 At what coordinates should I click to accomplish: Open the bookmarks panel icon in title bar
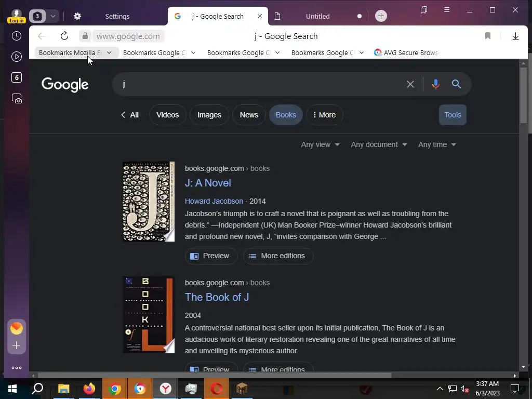tap(424, 10)
